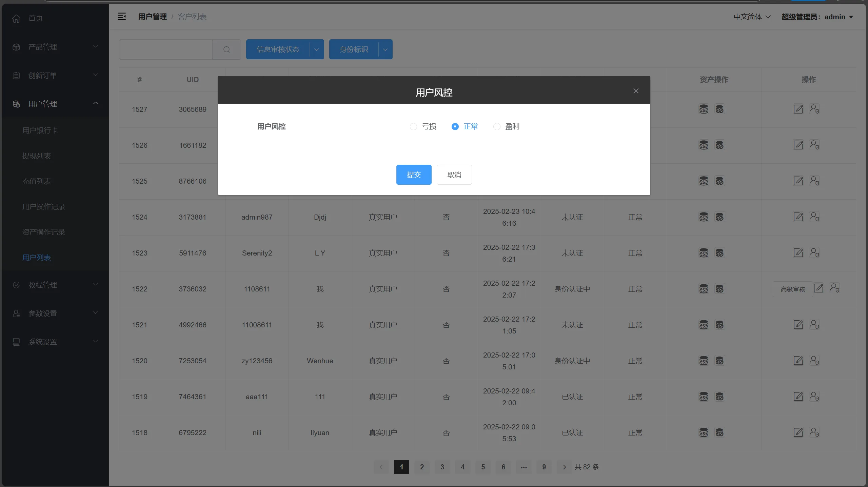Select the 正常 radio option
868x487 pixels.
(455, 126)
